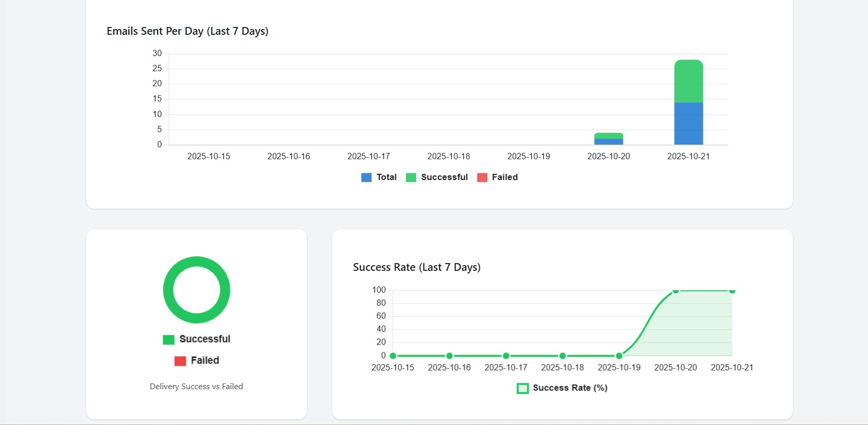
Task: Hide the Successful series in bar chart legend
Action: tap(437, 177)
